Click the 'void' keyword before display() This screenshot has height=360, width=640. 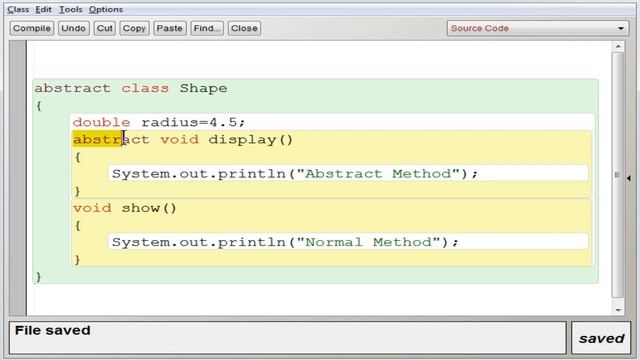pos(179,140)
